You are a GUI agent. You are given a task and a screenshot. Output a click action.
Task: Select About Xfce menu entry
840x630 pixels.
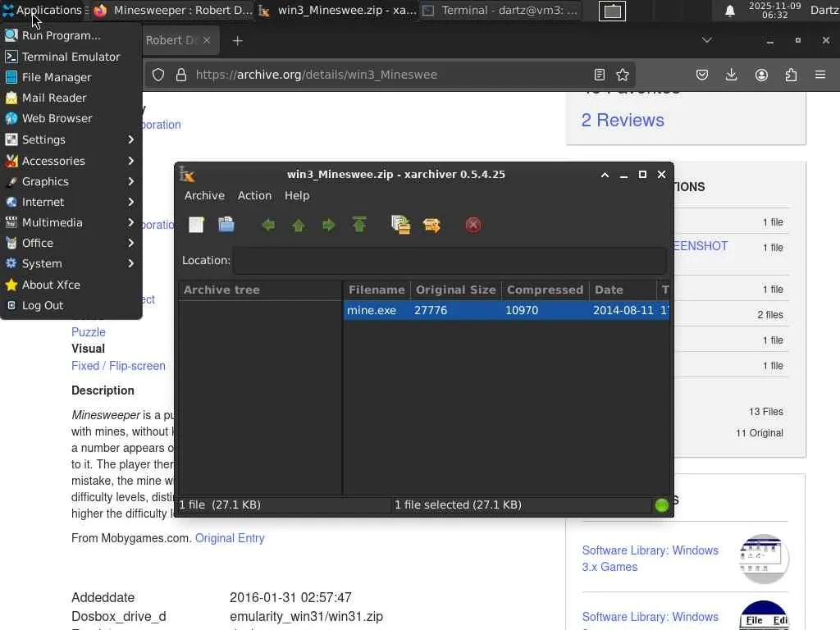pos(71,285)
